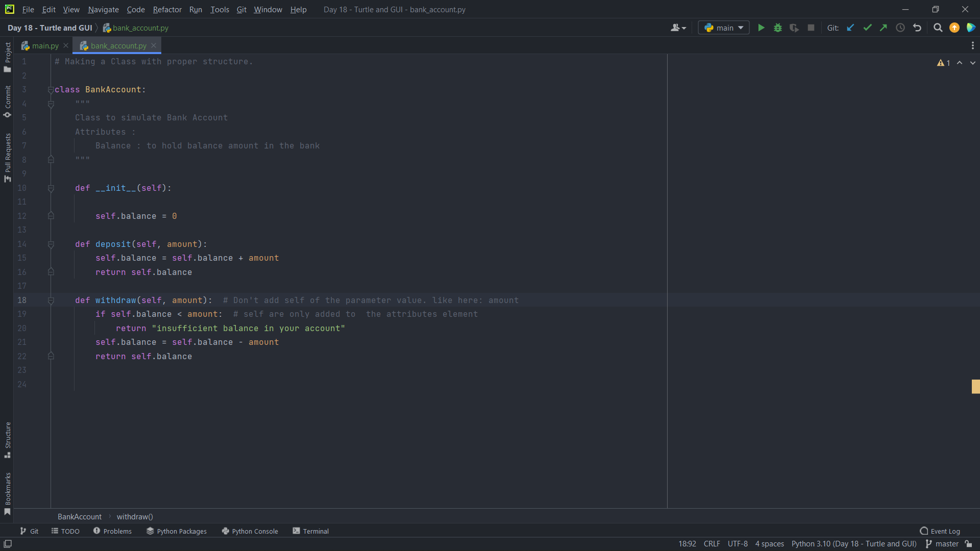
Task: Go to next highlighted error arrow
Action: point(973,63)
